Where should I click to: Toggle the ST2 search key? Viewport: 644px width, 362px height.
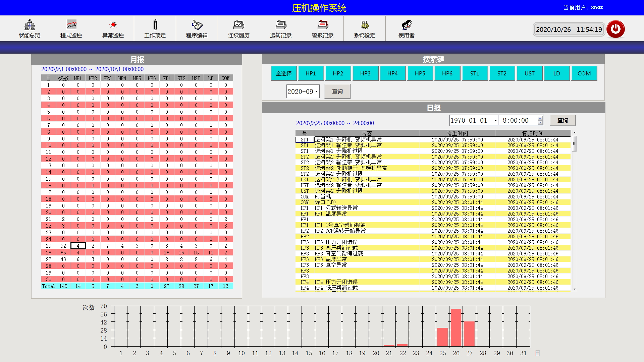coord(502,73)
